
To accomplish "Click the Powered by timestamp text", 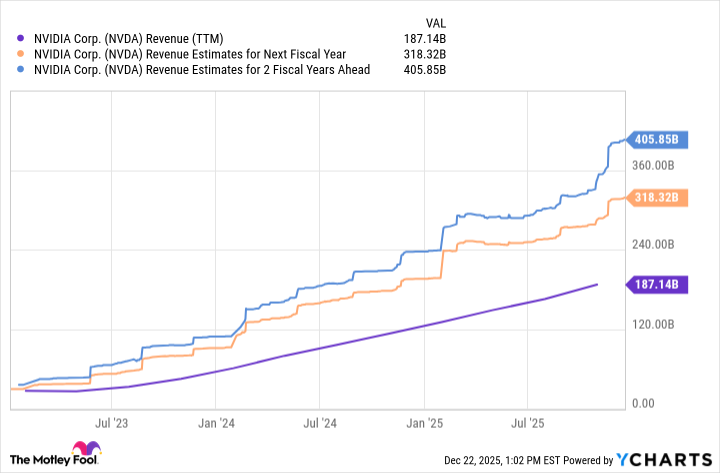I will tap(531, 460).
